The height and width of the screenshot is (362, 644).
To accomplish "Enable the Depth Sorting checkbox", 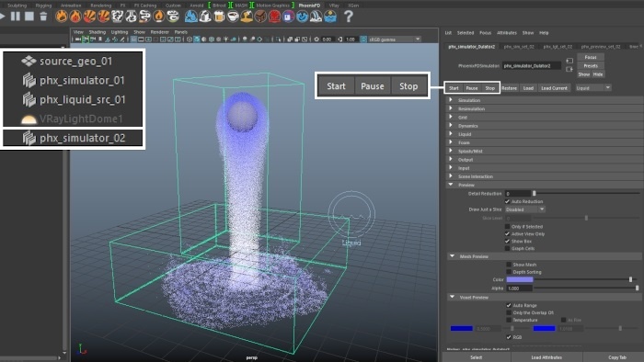I will pos(509,272).
